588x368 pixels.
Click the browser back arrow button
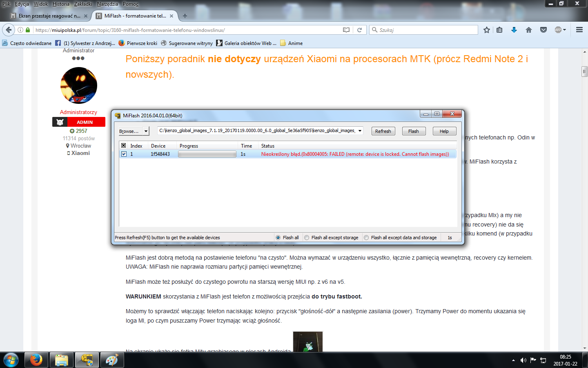[9, 30]
